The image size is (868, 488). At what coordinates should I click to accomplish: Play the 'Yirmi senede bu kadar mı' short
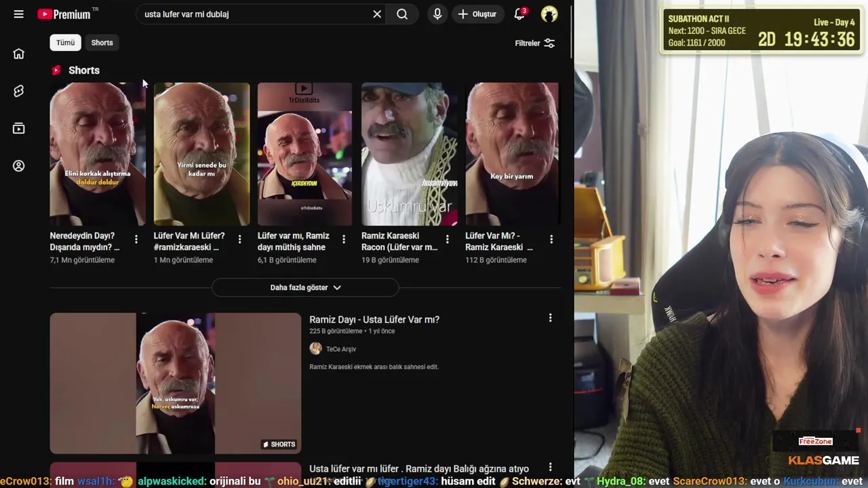pos(201,154)
